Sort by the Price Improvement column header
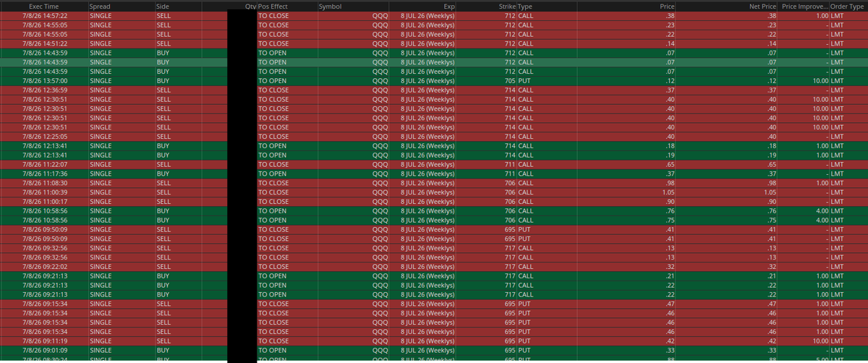Image resolution: width=868 pixels, height=363 pixels. (x=804, y=6)
